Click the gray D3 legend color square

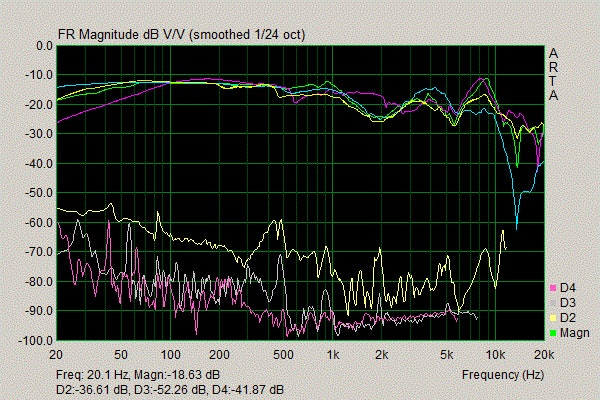(x=552, y=303)
